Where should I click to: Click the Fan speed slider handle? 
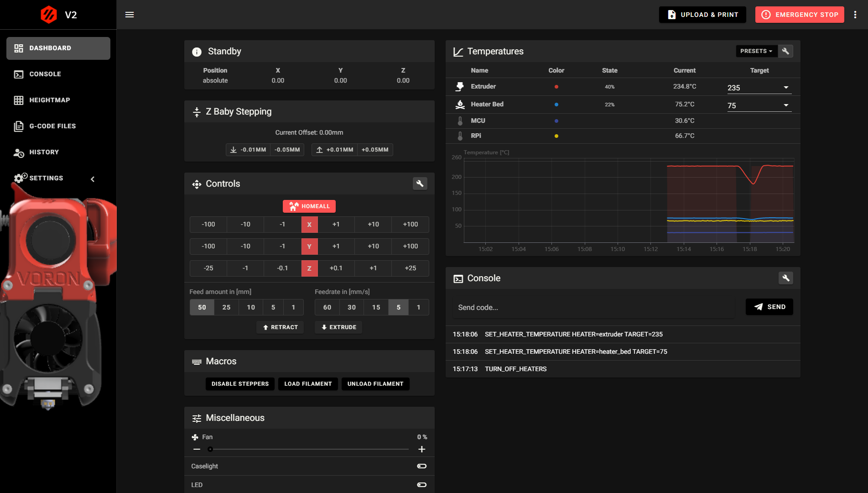210,449
